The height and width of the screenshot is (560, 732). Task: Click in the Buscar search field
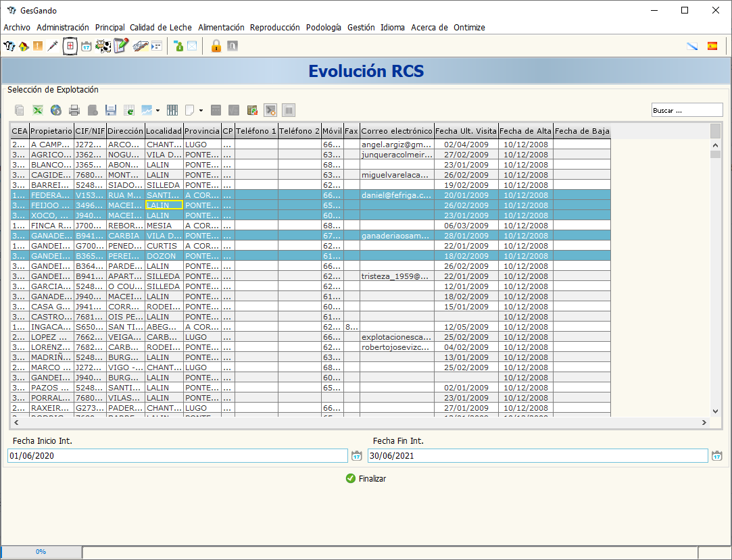[x=687, y=110]
